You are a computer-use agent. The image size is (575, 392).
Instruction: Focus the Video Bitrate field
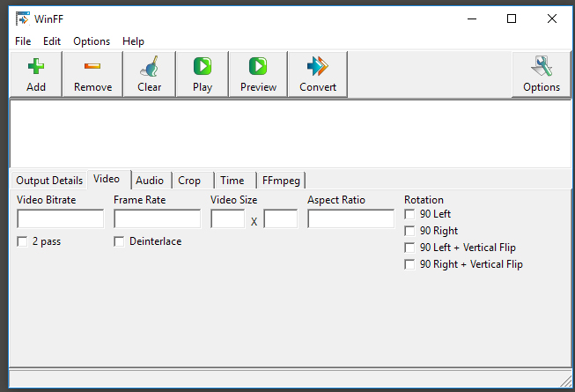(x=61, y=219)
